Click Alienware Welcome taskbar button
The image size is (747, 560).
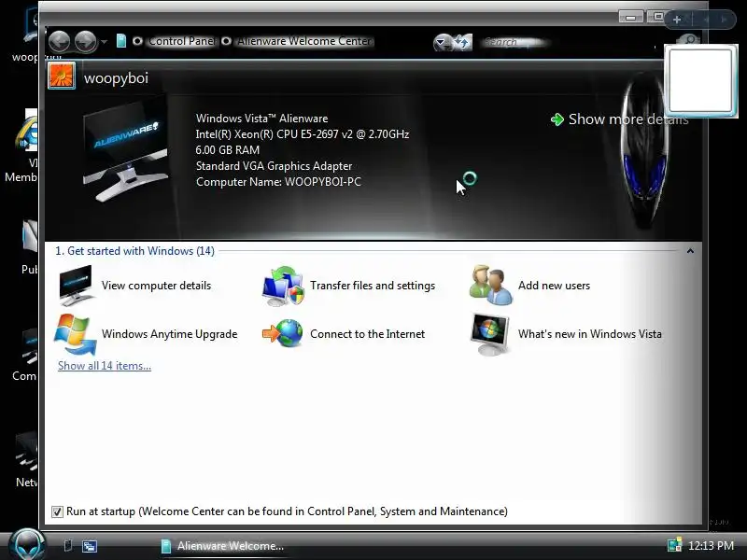[x=222, y=546]
